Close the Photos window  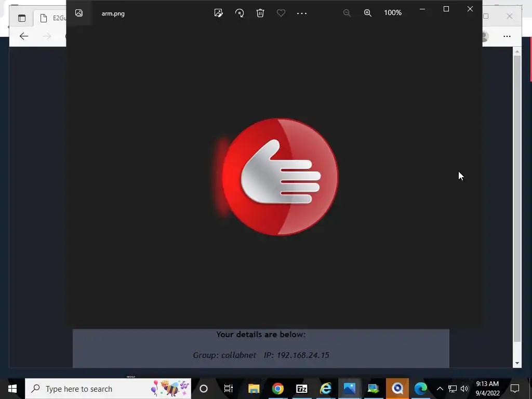[470, 9]
